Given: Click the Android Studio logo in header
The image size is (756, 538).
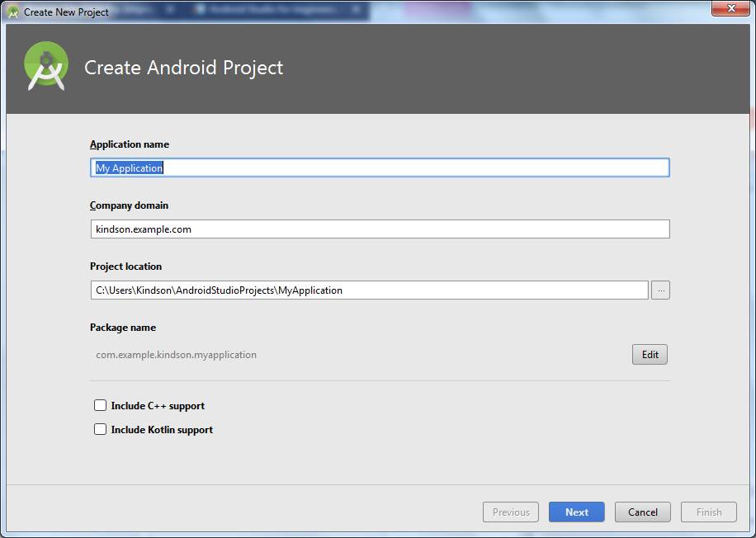Looking at the screenshot, I should coord(46,66).
